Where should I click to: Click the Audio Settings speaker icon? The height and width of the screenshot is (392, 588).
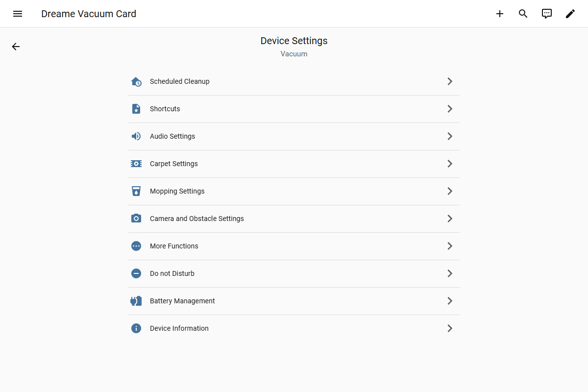tap(136, 136)
